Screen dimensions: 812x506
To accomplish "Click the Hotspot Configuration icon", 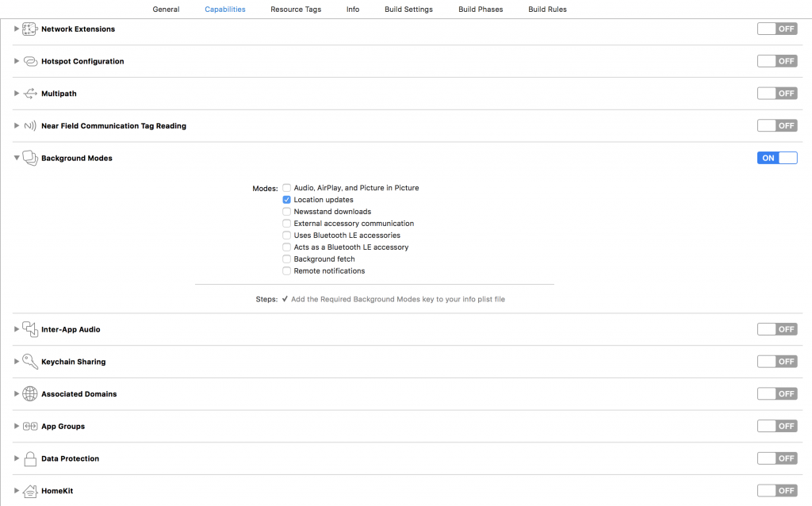I will 29,60.
